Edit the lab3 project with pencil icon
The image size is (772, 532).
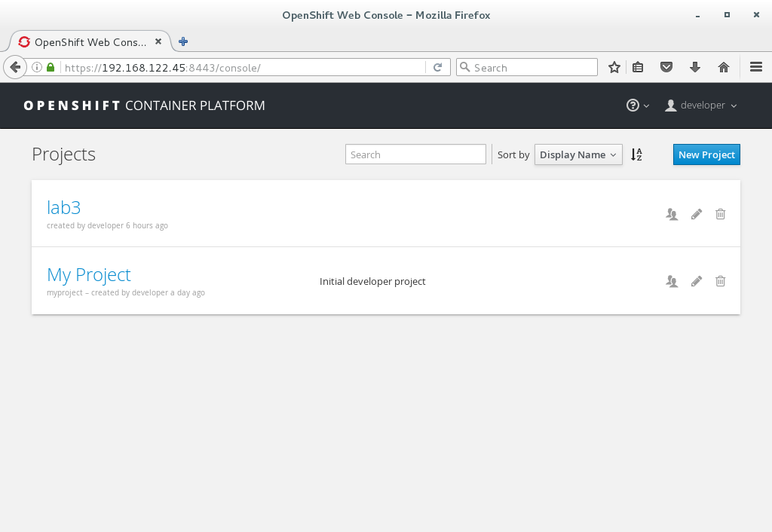coord(696,214)
